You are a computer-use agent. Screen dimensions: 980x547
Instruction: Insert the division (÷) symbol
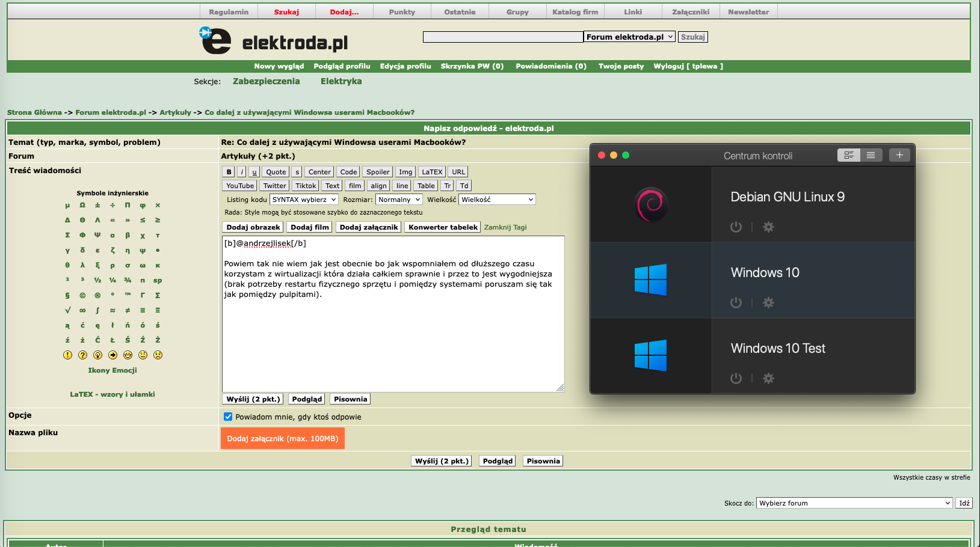[x=112, y=206]
